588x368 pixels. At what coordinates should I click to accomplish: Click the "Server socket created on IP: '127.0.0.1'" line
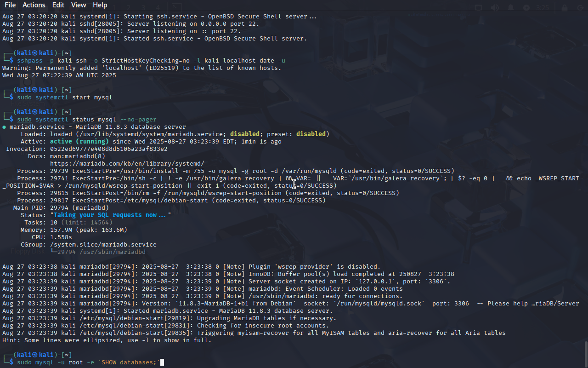226,282
